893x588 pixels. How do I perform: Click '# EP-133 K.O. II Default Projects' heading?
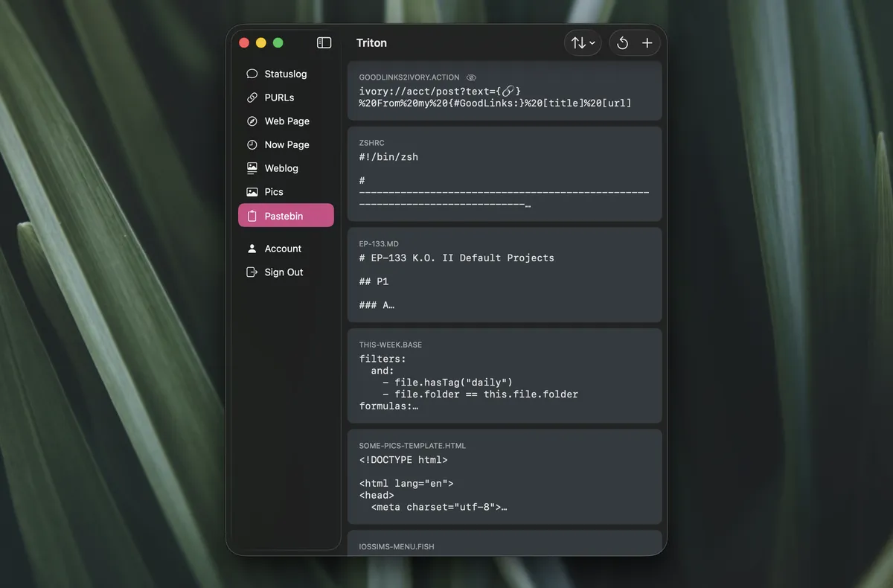click(456, 258)
